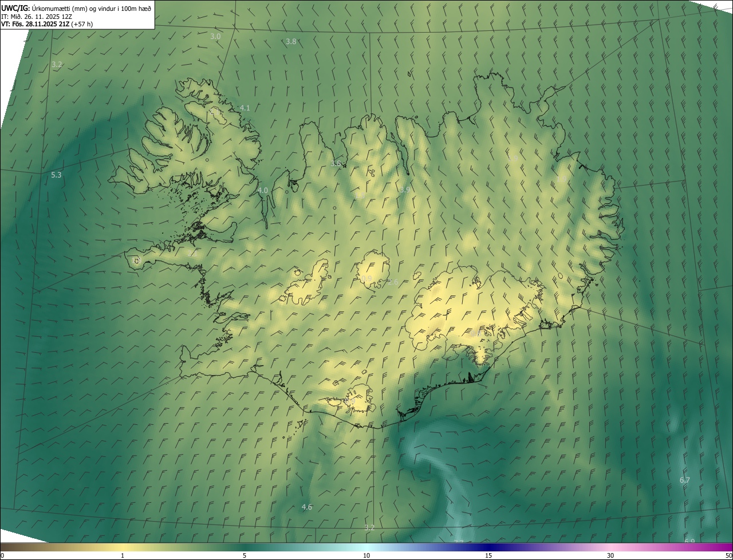Viewport: 733px width, 560px height.
Task: Select the 0.9 value label on the glacier
Action: click(x=366, y=279)
